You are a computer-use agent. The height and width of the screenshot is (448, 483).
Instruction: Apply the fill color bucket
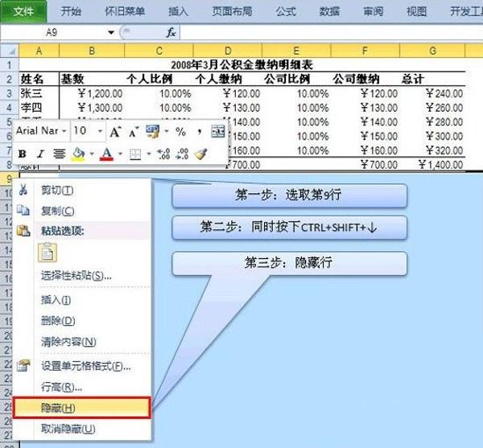click(x=79, y=154)
